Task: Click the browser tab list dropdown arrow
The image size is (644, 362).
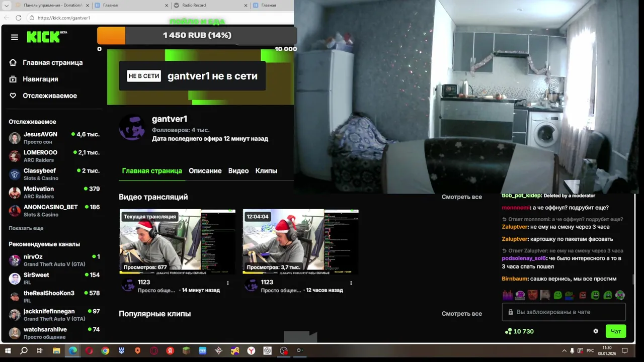Action: click(x=7, y=5)
